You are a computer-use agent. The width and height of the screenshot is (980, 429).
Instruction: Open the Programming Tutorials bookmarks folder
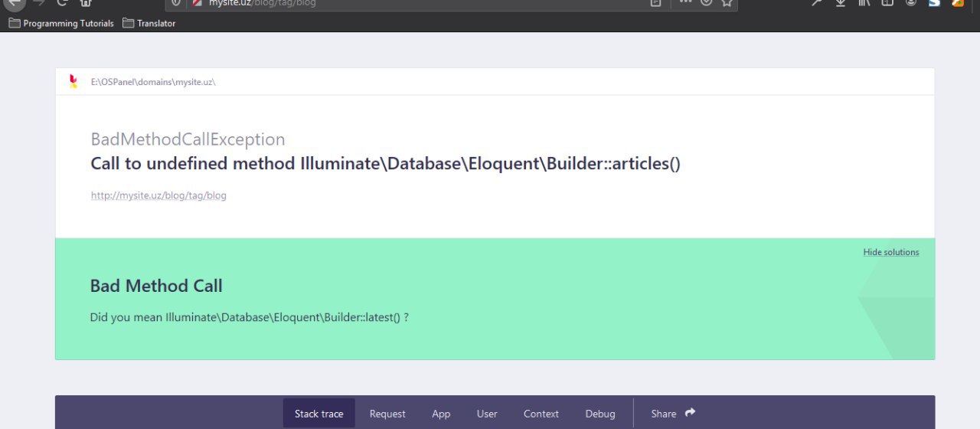(61, 23)
